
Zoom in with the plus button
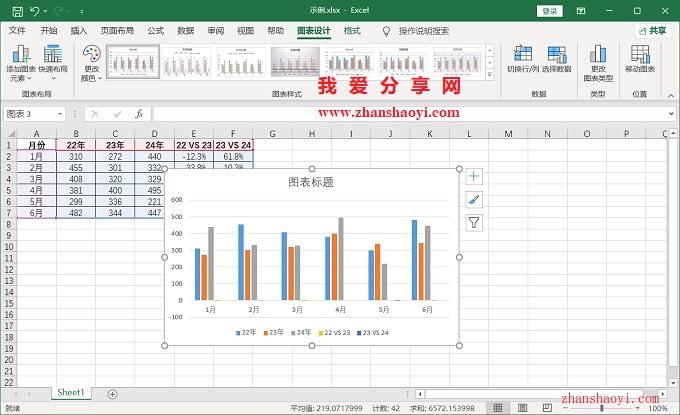pyautogui.click(x=637, y=408)
